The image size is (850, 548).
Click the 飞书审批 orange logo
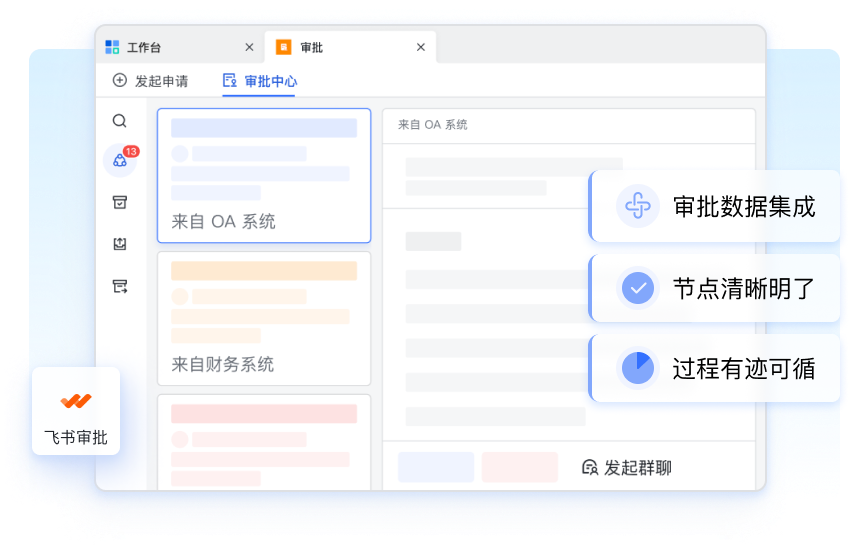pos(76,401)
